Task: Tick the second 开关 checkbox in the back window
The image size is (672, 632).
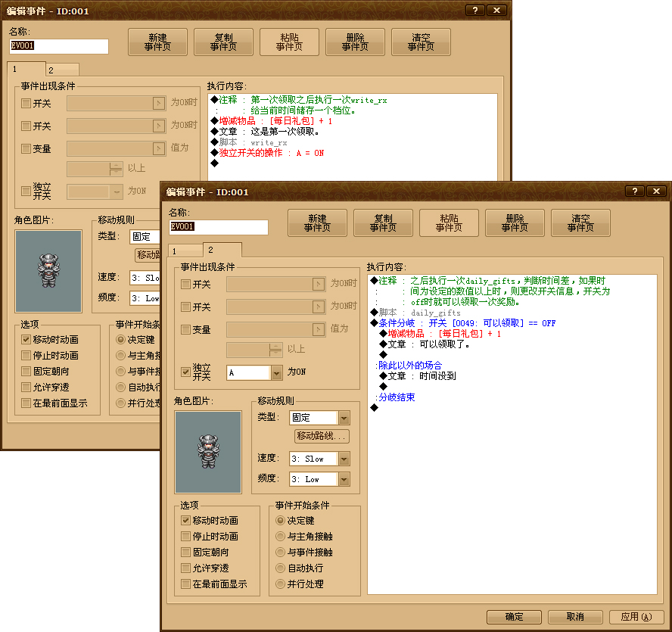Action: coord(26,126)
